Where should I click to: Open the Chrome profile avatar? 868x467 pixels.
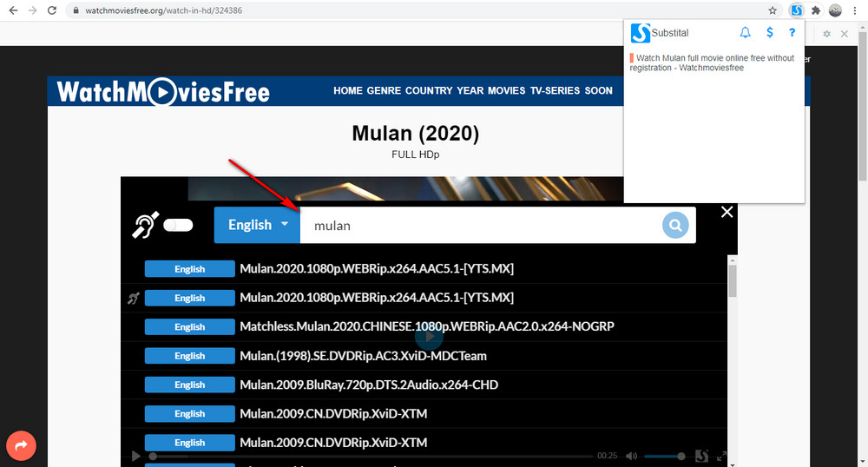pyautogui.click(x=835, y=10)
